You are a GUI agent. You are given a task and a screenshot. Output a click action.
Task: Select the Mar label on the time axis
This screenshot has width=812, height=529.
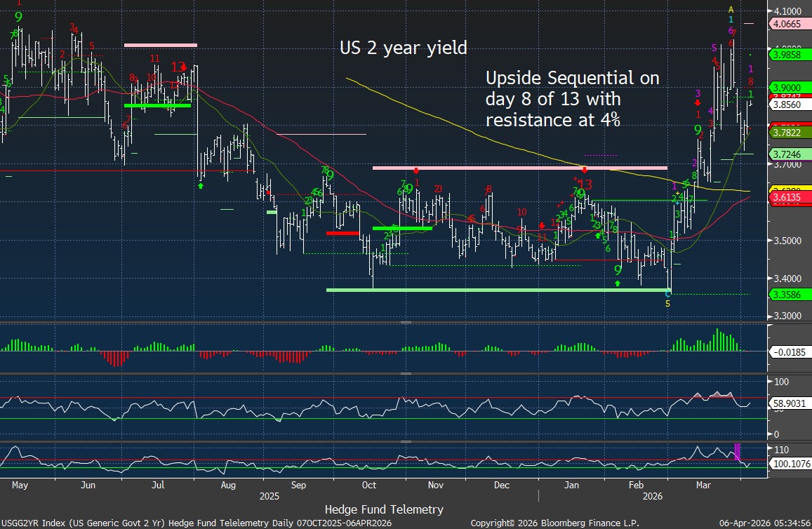click(x=703, y=485)
